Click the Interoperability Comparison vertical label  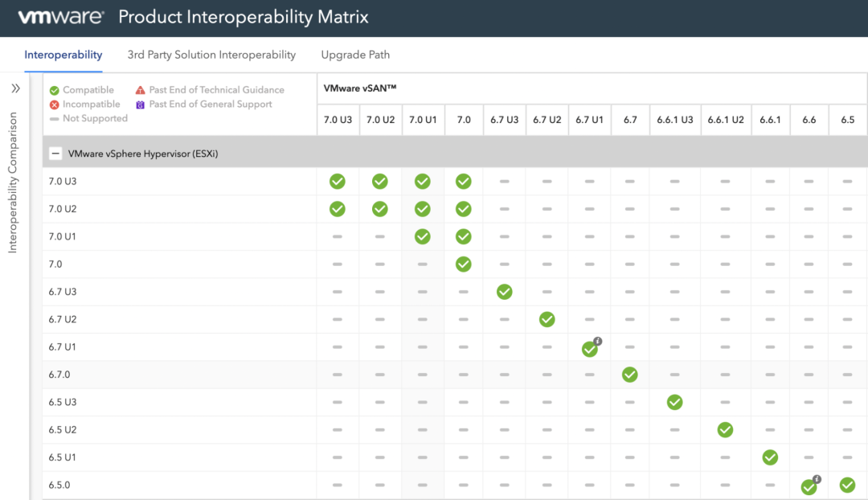(x=12, y=182)
